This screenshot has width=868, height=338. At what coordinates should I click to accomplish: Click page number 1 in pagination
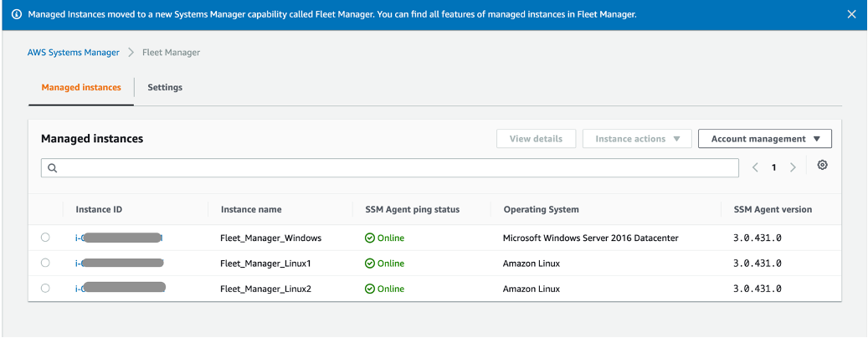click(774, 167)
